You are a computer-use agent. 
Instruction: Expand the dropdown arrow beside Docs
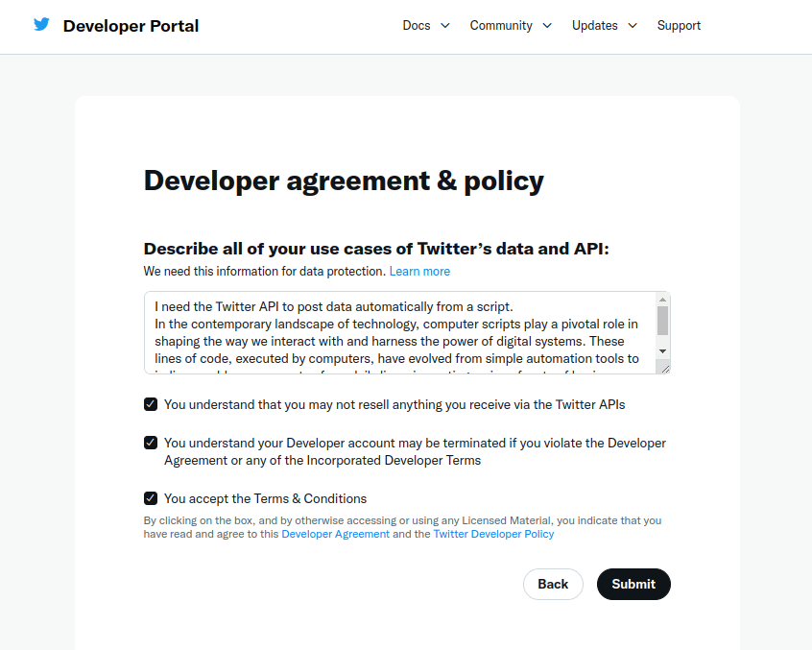pyautogui.click(x=445, y=26)
